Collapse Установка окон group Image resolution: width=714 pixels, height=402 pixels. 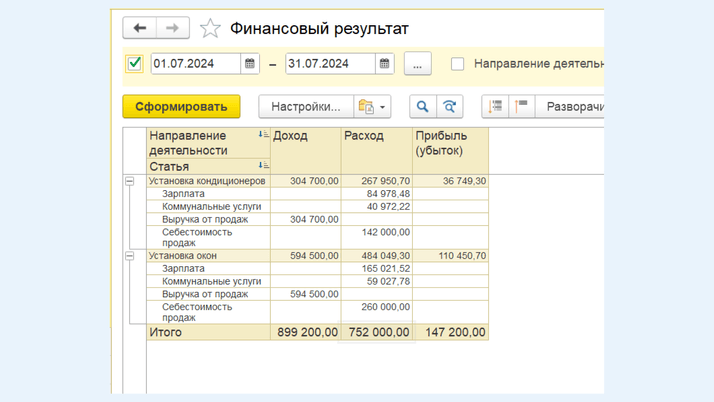tap(130, 256)
